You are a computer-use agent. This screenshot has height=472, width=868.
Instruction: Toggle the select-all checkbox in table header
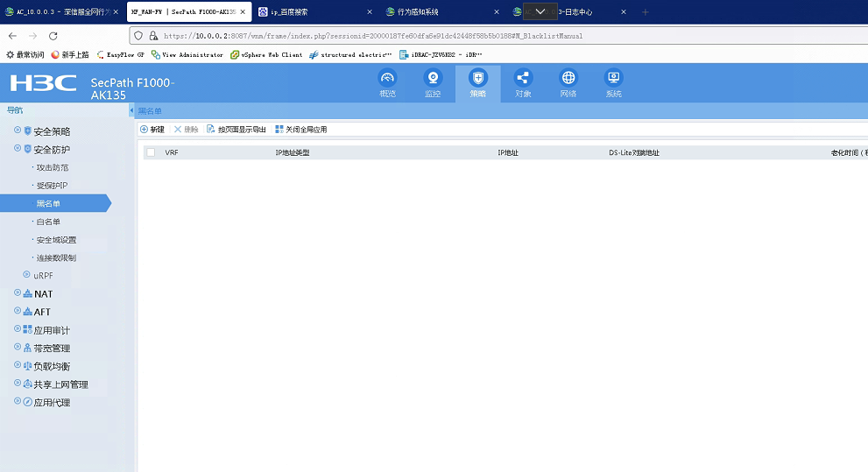coord(151,152)
